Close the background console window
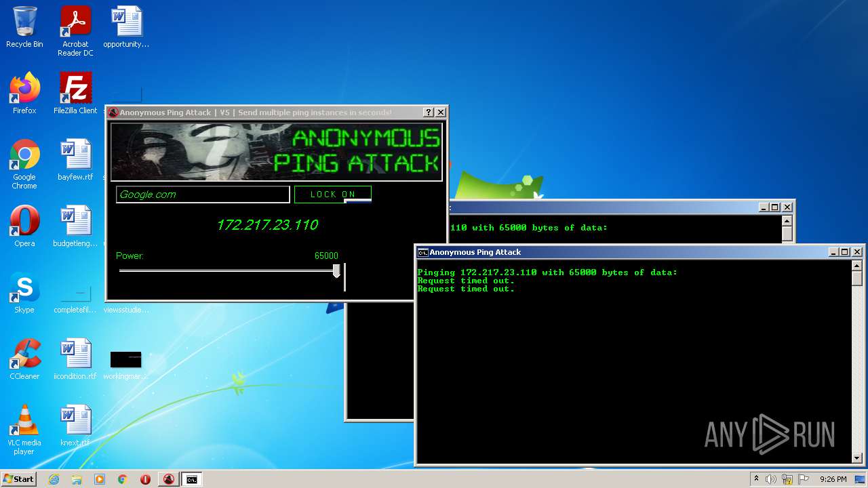This screenshot has height=488, width=868. pyautogui.click(x=787, y=207)
